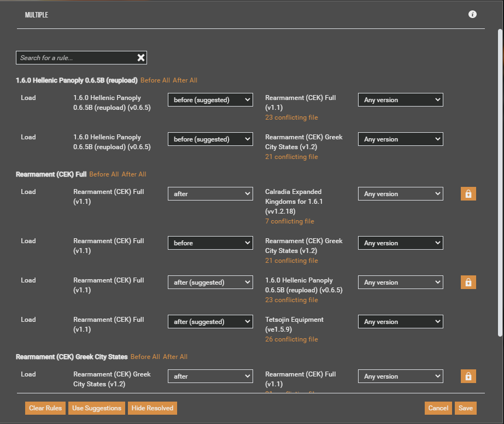
Task: Click the Hide Resolved button
Action: 152,408
